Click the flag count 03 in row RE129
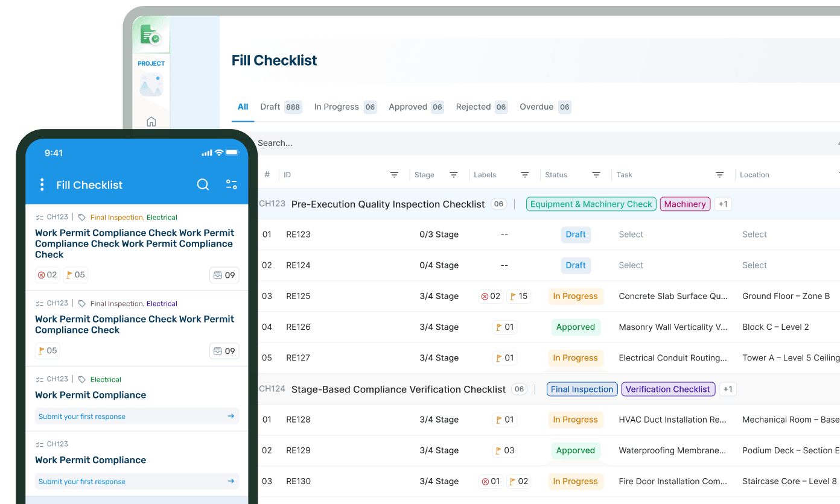Image resolution: width=840 pixels, height=504 pixels. (504, 450)
